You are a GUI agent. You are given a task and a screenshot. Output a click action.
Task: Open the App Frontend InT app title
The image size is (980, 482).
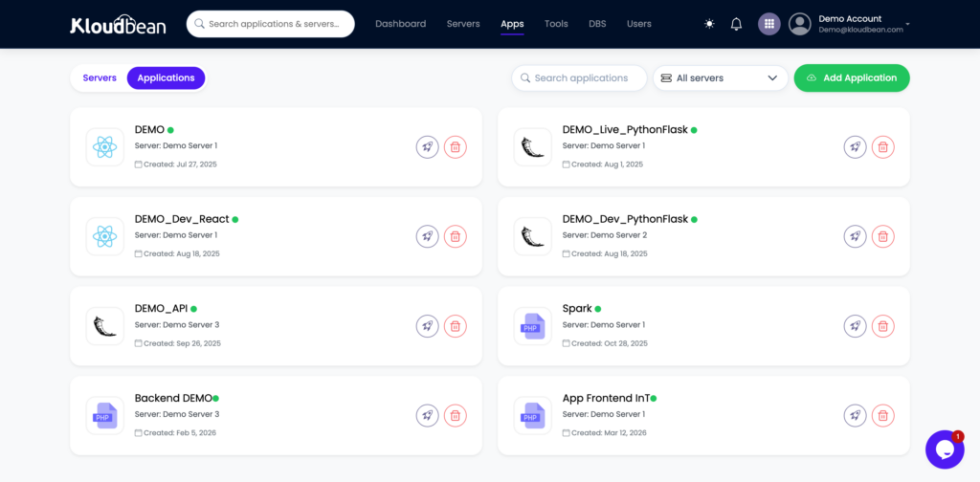coord(606,398)
